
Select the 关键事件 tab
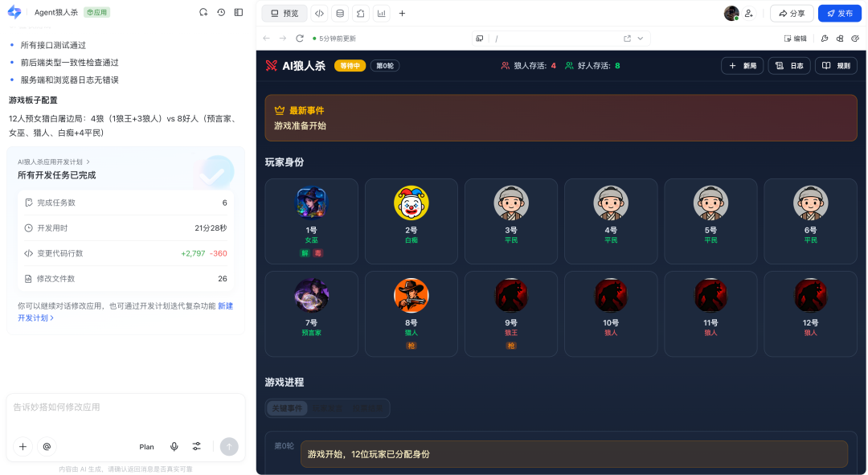[x=287, y=408]
